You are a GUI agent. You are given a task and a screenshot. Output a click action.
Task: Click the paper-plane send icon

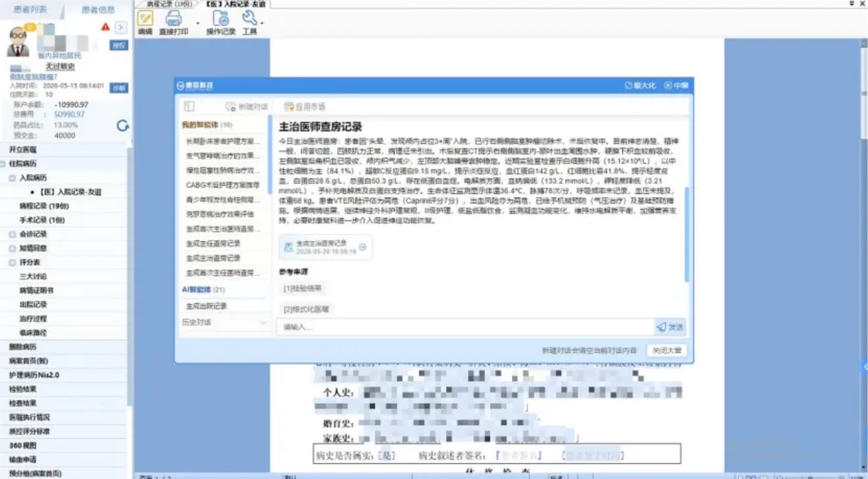tap(661, 327)
